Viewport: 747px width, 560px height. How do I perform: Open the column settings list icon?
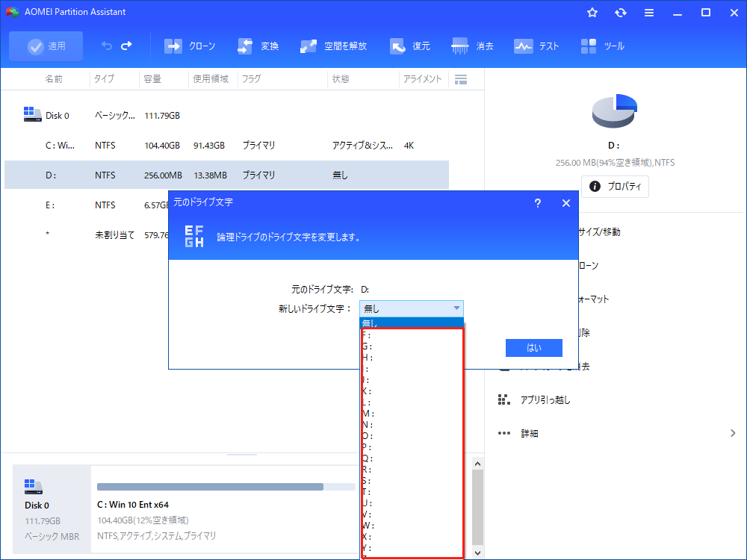461,80
